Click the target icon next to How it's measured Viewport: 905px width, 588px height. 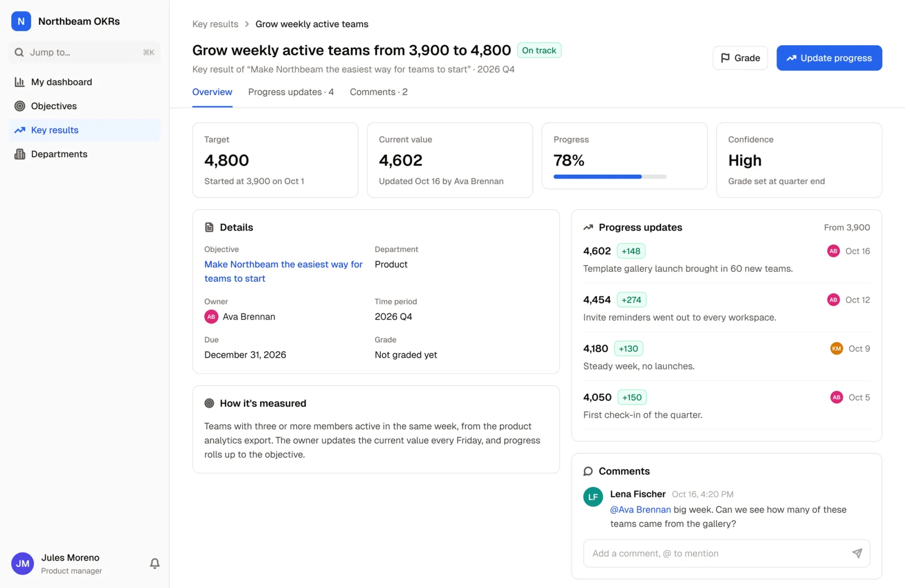coord(209,404)
